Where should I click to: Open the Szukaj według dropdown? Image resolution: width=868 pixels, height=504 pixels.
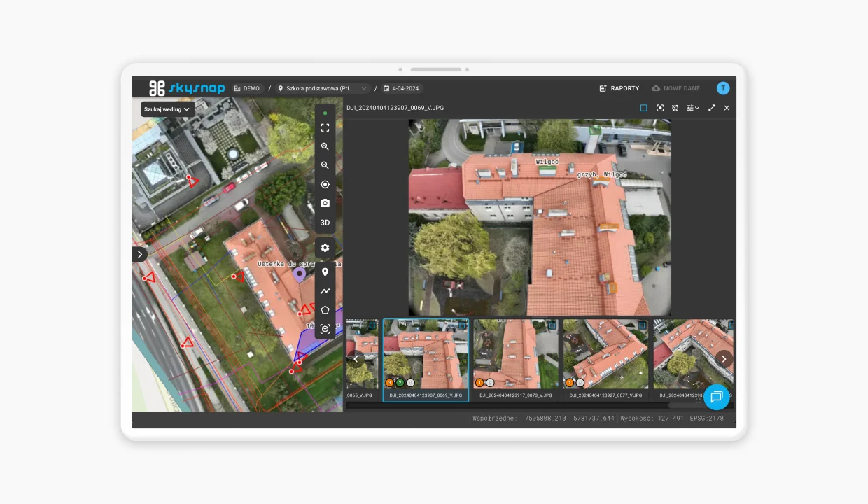167,109
